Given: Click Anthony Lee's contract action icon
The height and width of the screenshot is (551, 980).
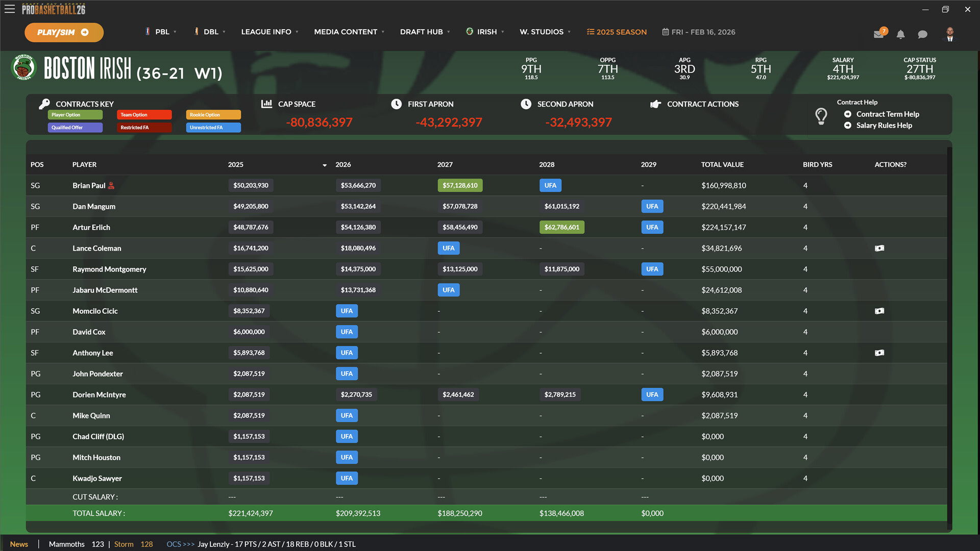Looking at the screenshot, I should pos(879,353).
